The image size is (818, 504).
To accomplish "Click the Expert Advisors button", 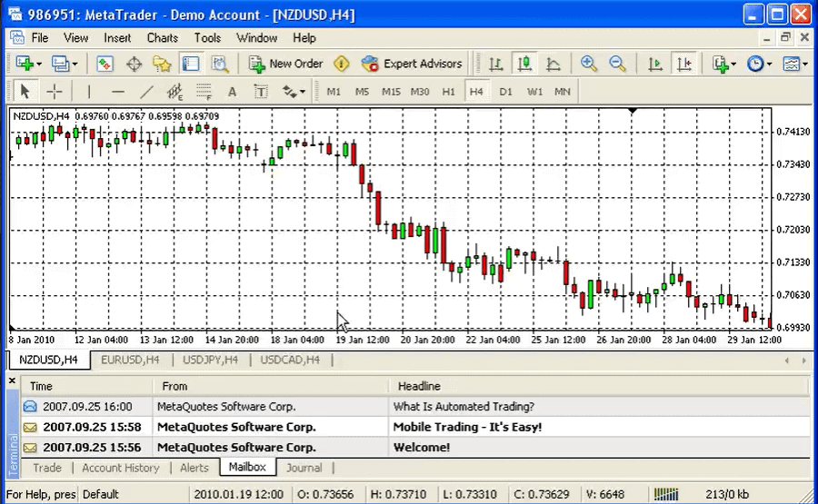I will [x=412, y=64].
